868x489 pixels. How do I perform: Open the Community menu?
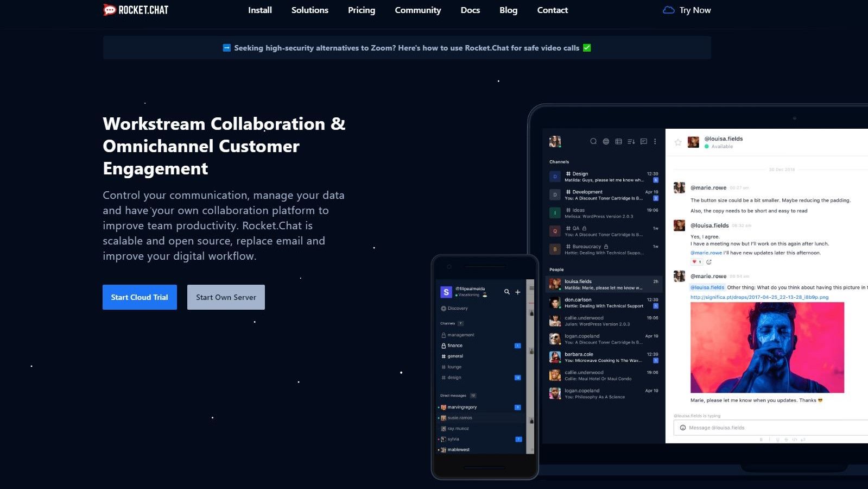(x=418, y=10)
